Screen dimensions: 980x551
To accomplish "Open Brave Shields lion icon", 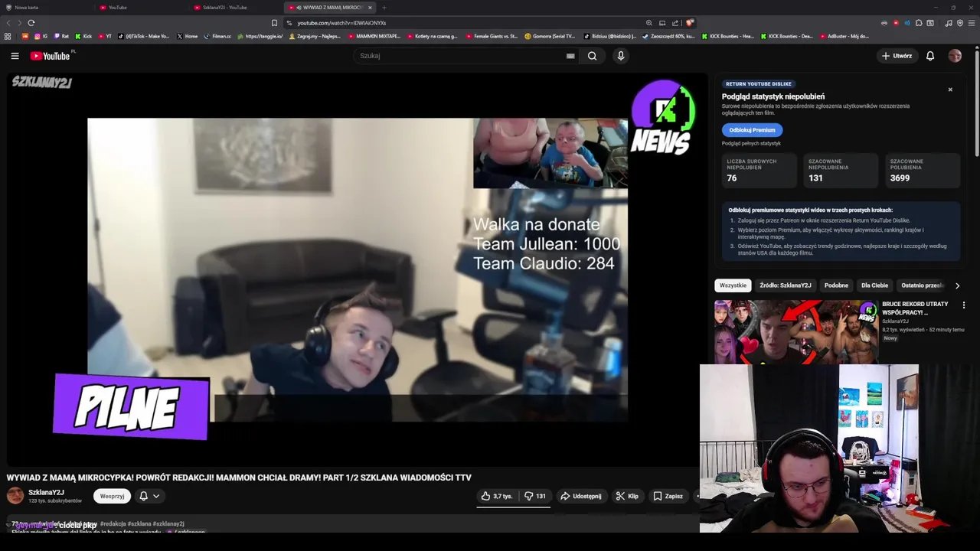I will [x=690, y=23].
